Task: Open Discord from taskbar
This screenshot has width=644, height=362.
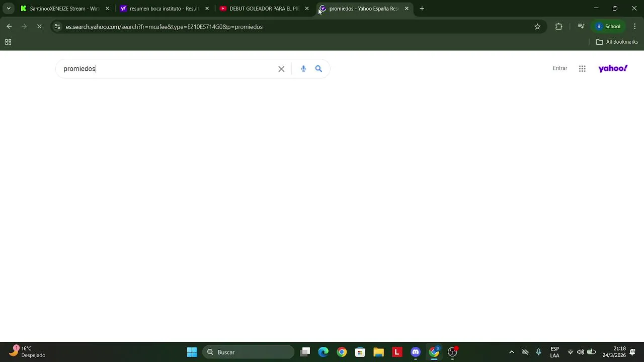Action: click(416, 352)
